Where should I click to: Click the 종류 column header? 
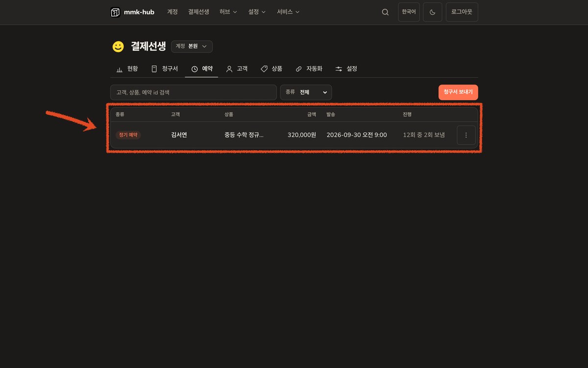tap(120, 114)
